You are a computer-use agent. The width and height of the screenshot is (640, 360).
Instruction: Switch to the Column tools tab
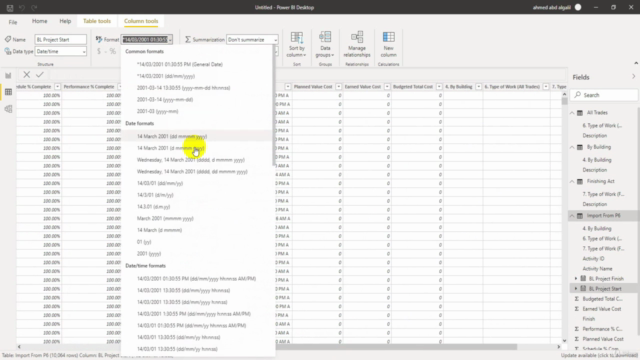click(141, 21)
